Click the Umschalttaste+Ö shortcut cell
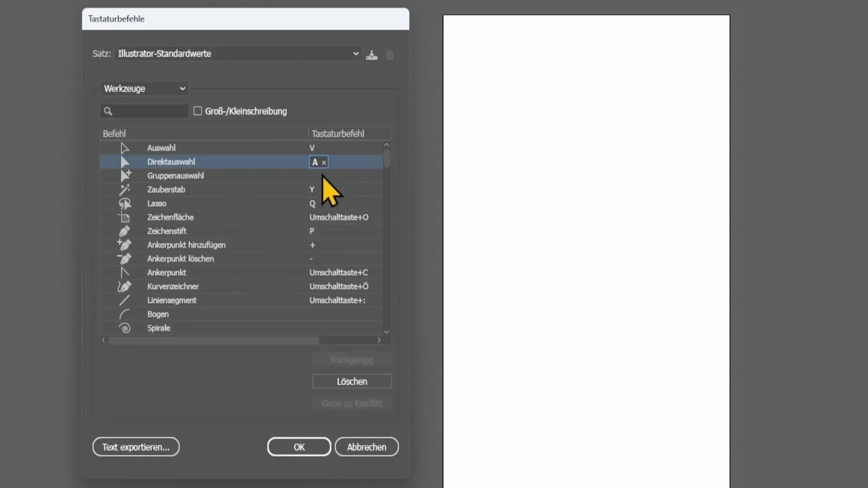868x488 pixels. [x=339, y=286]
